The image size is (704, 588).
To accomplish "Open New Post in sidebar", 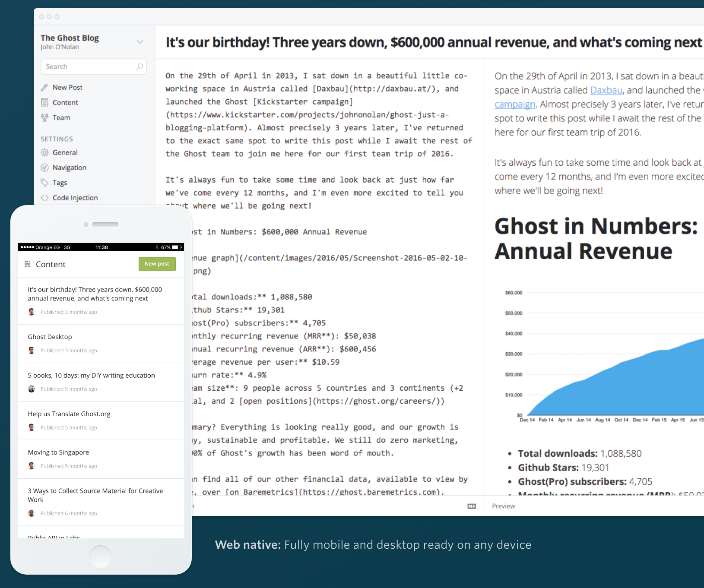I will [67, 87].
